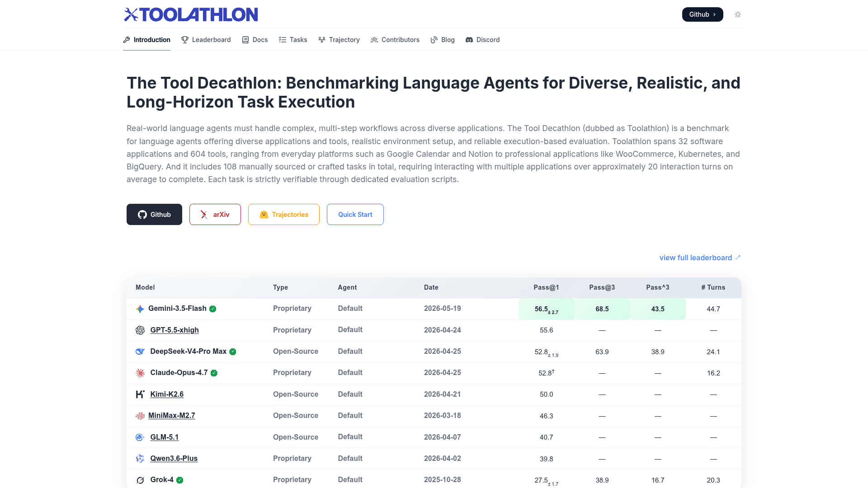The image size is (868, 488).
Task: Open the Kimi-K2.6 model link
Action: (x=167, y=394)
